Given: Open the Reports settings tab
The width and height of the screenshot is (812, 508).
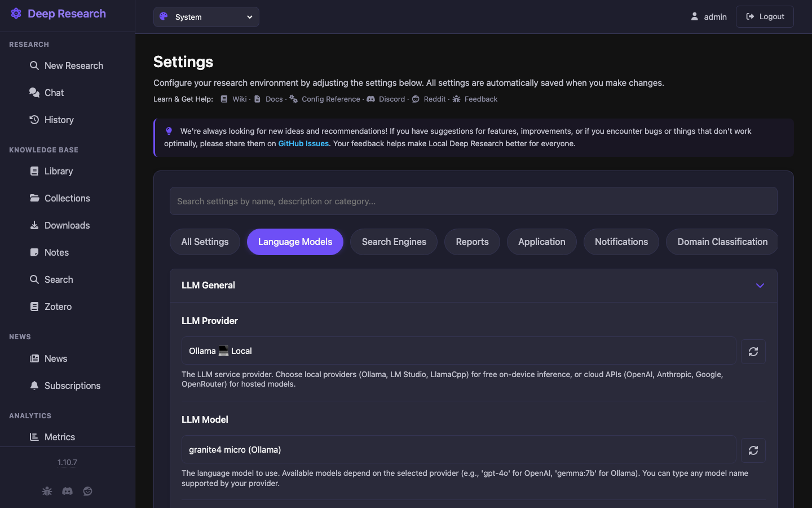Looking at the screenshot, I should click(472, 242).
